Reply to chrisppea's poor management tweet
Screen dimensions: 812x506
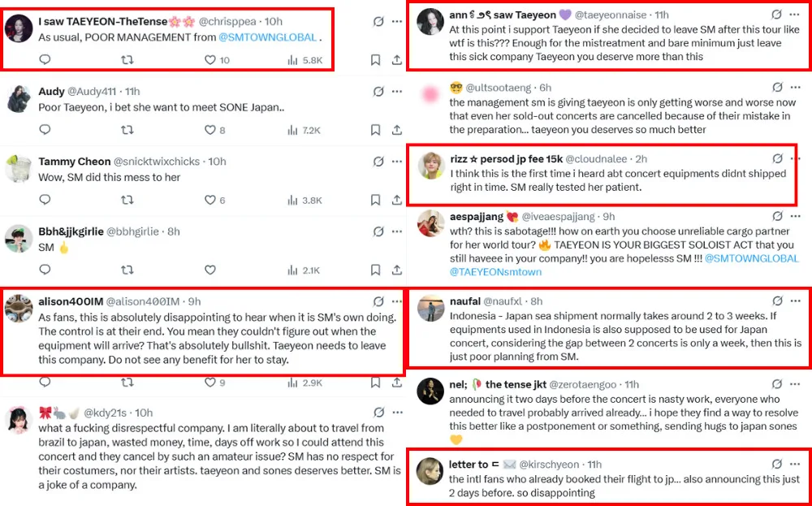click(45, 59)
